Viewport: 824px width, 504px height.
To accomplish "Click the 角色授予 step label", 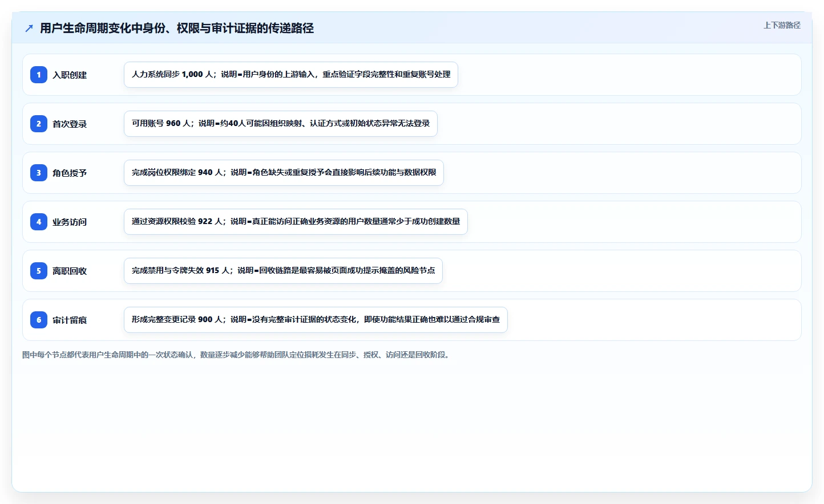I will click(x=70, y=173).
